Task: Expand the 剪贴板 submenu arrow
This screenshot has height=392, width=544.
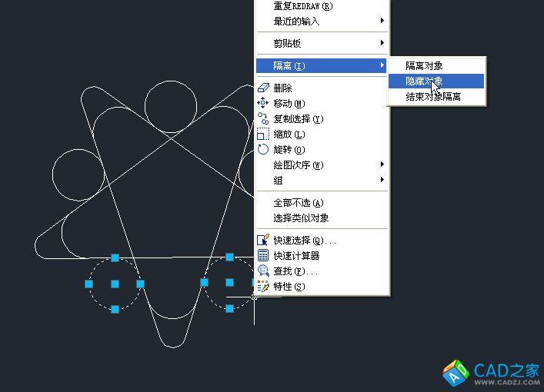Action: 382,44
